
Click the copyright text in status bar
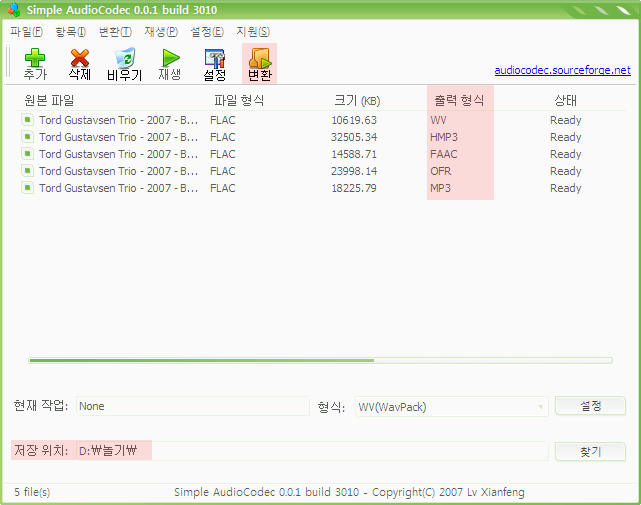click(349, 492)
